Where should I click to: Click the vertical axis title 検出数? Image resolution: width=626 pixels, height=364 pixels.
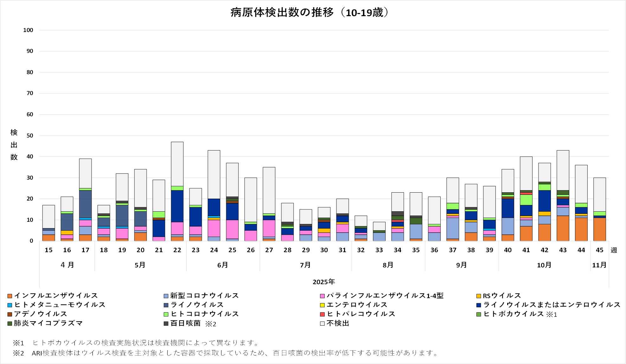tap(14, 145)
